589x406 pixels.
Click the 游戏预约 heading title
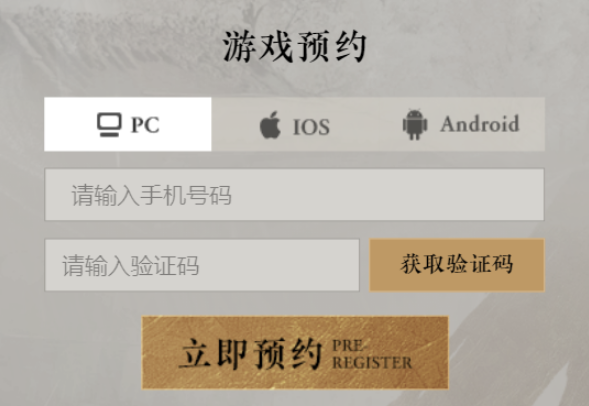click(294, 47)
